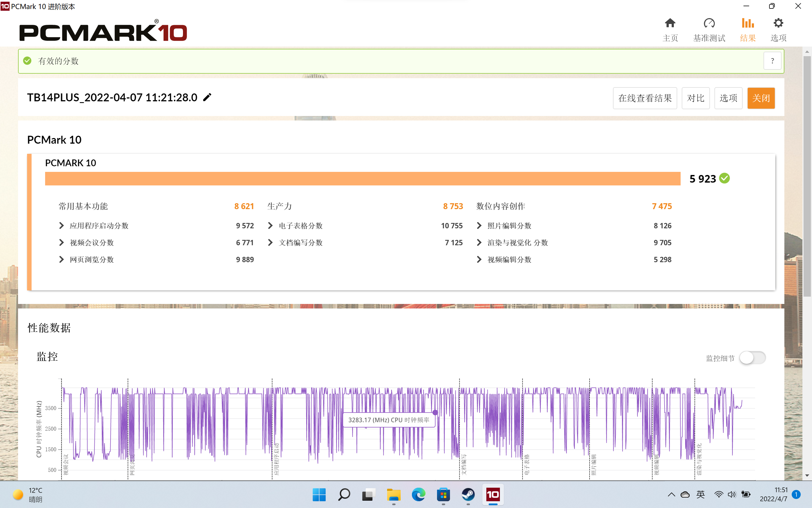This screenshot has height=508, width=812.
Task: Click the OneDrive cloud tray icon
Action: tap(685, 494)
